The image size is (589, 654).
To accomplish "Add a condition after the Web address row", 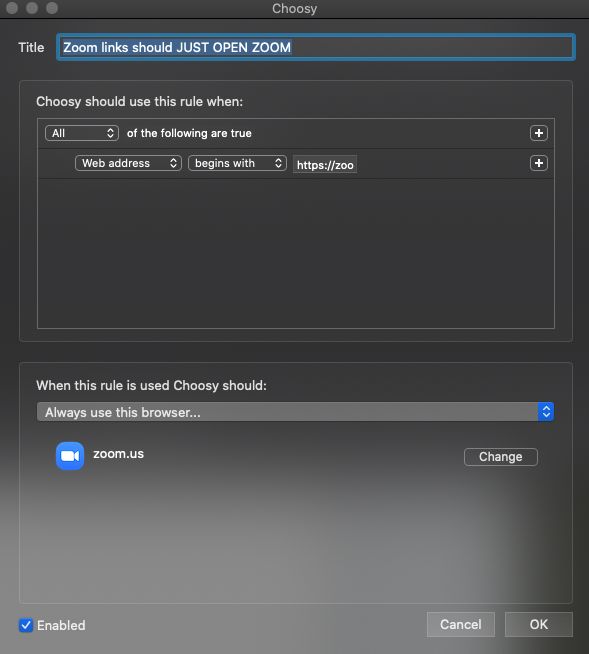I will (539, 163).
